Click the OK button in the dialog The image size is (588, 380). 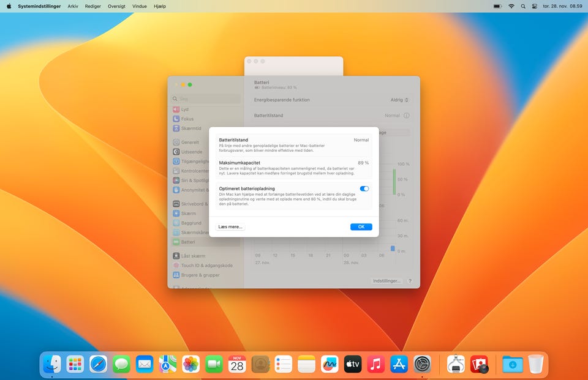361,227
